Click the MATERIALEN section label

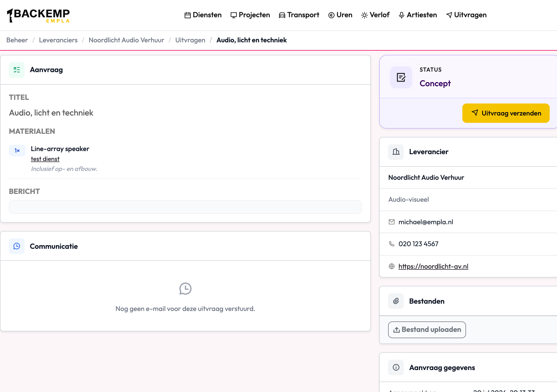[32, 131]
